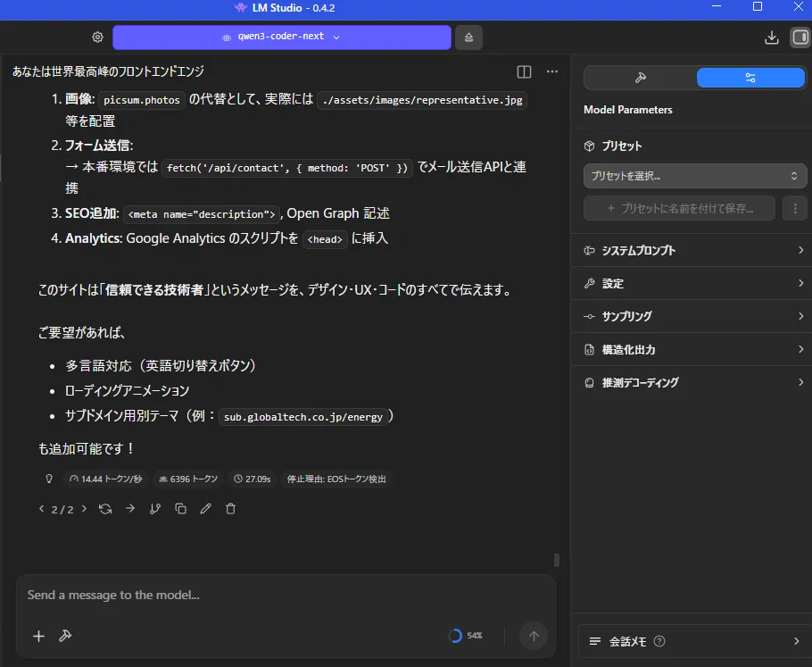Click the message input field

(286, 596)
